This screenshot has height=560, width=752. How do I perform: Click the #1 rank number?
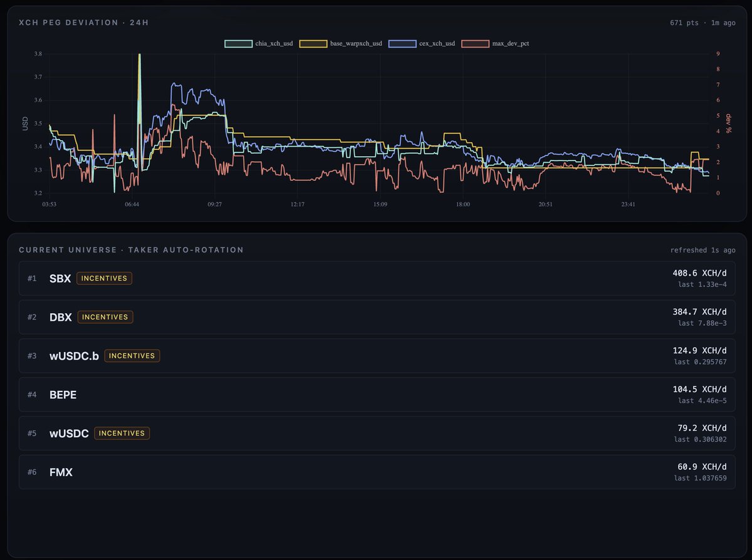pyautogui.click(x=32, y=278)
